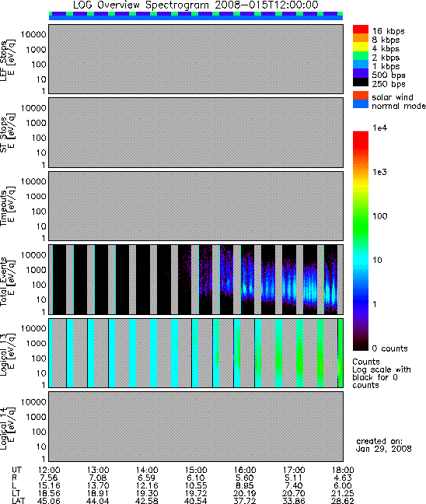This screenshot has width=426, height=504.
Task: Click the green 2 kbps legend swatch
Action: [361, 55]
